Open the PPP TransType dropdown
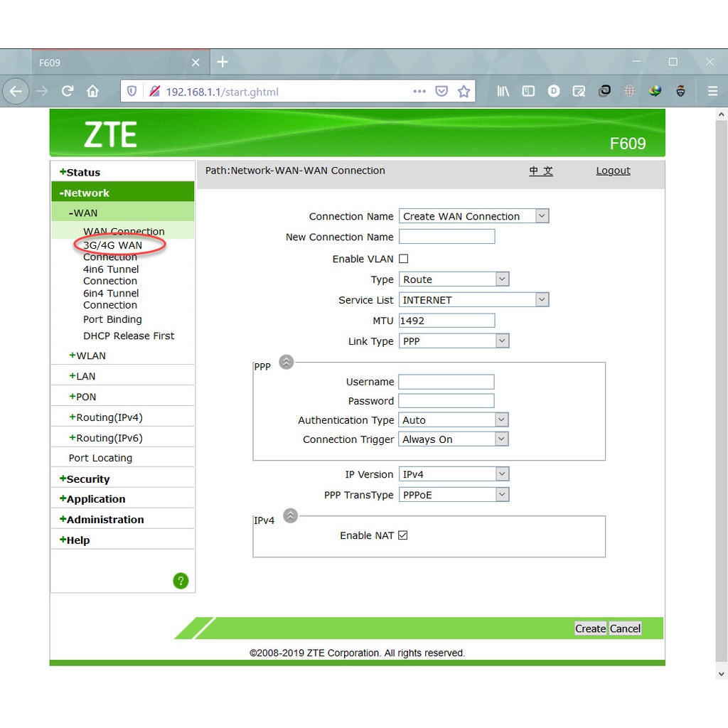Screen dimensions: 728x728 (454, 495)
